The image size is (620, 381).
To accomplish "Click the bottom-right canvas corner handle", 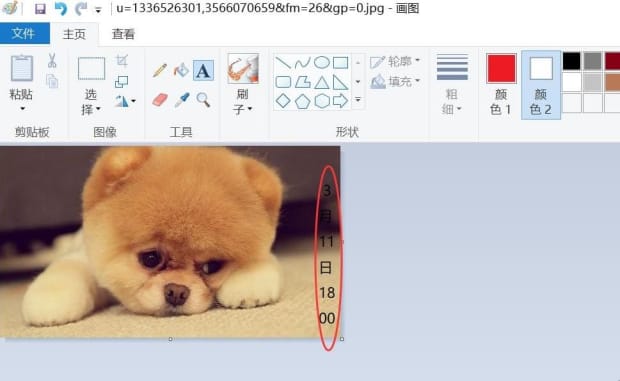I will point(342,339).
